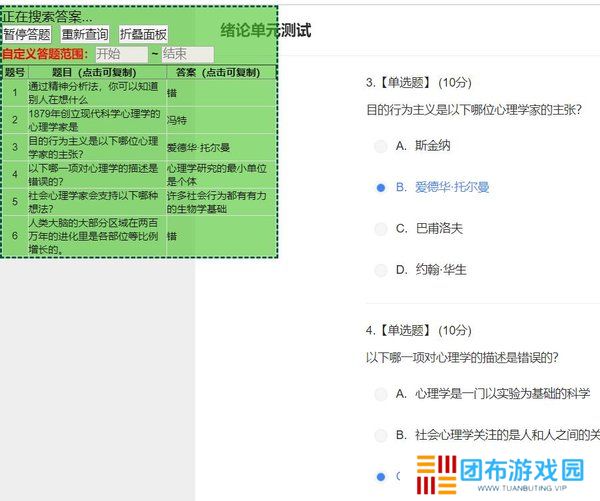Select question 4 option A 心理学是一门以实验为基础的科学
This screenshot has height=501, width=600.
coord(381,394)
